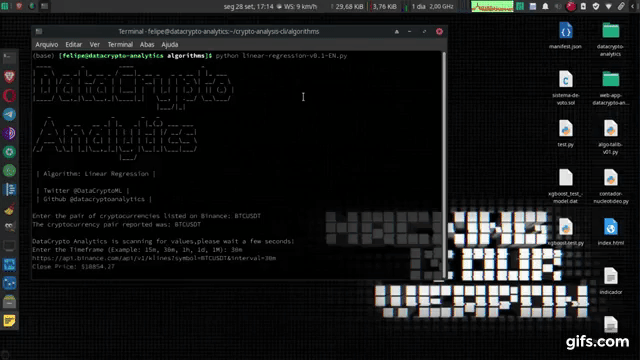Open the Wi-Fi network tray icon
Screen dimensions: 640x360
coord(609,6)
